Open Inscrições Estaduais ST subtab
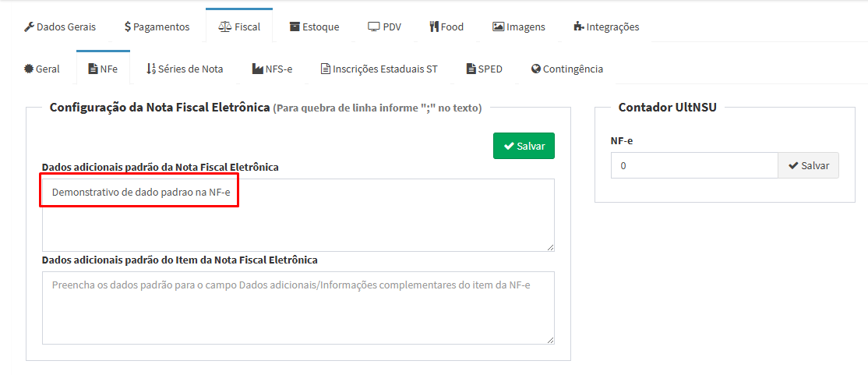This screenshot has height=375, width=868. point(379,69)
